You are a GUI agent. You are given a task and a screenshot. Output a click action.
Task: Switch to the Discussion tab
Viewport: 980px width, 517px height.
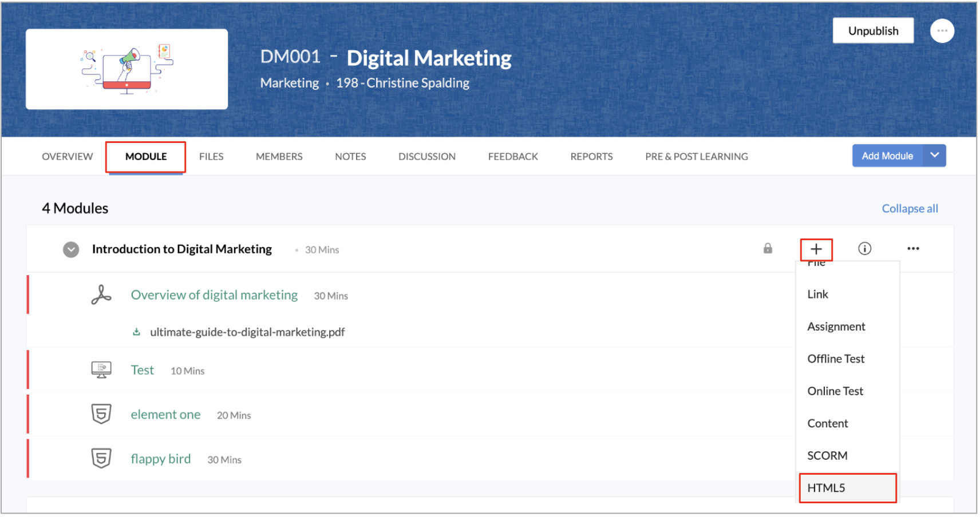427,157
